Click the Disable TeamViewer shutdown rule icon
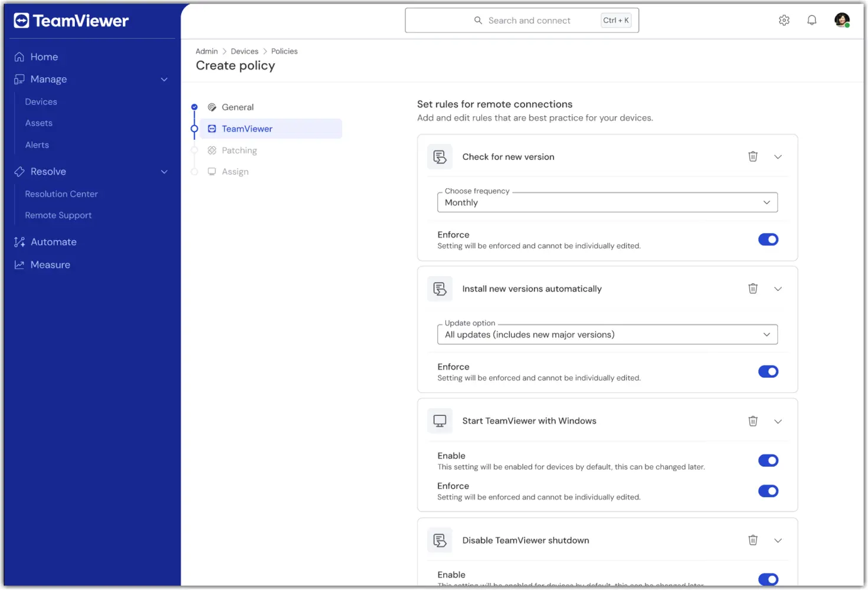Image resolution: width=868 pixels, height=590 pixels. coord(440,540)
